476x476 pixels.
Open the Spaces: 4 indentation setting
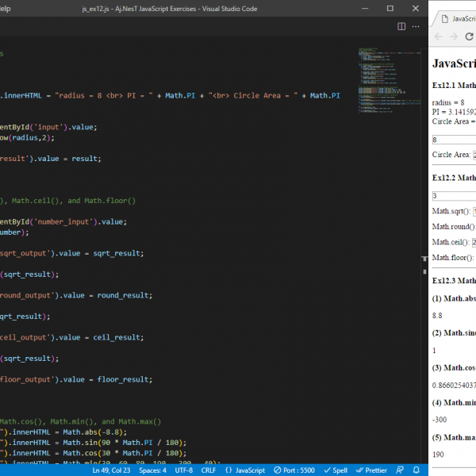coord(153,470)
